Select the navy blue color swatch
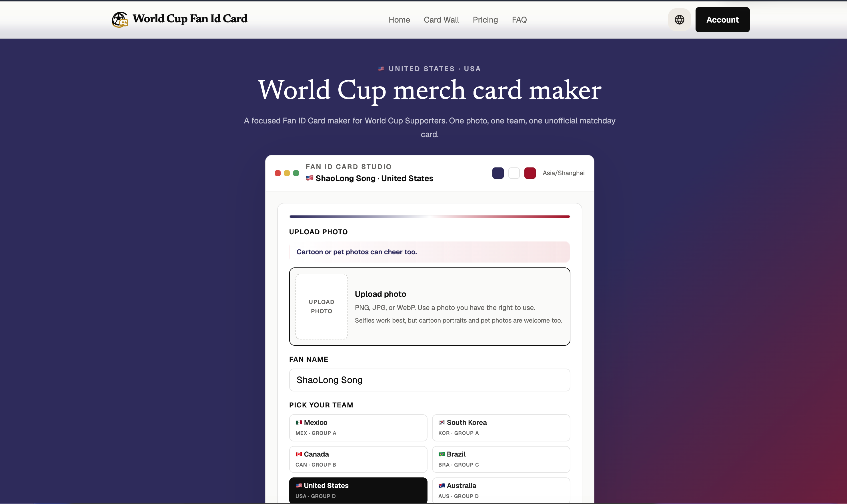This screenshot has width=847, height=504. tap(498, 173)
